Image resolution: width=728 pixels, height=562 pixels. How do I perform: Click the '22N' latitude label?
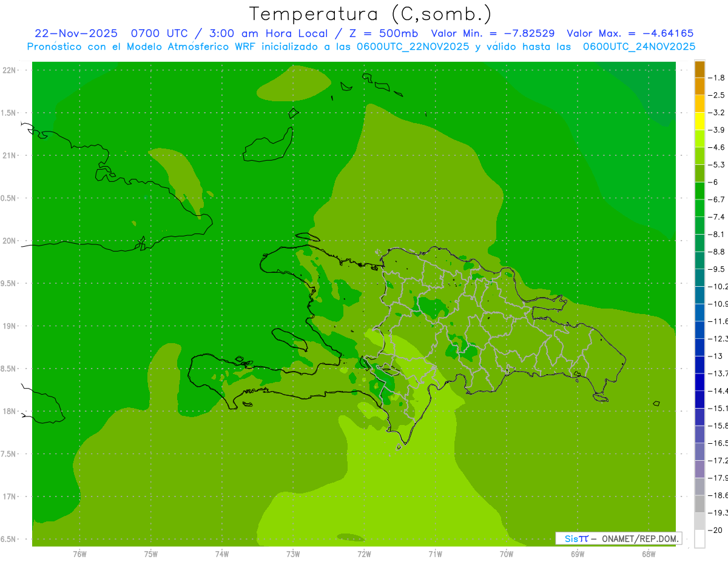pos(9,70)
